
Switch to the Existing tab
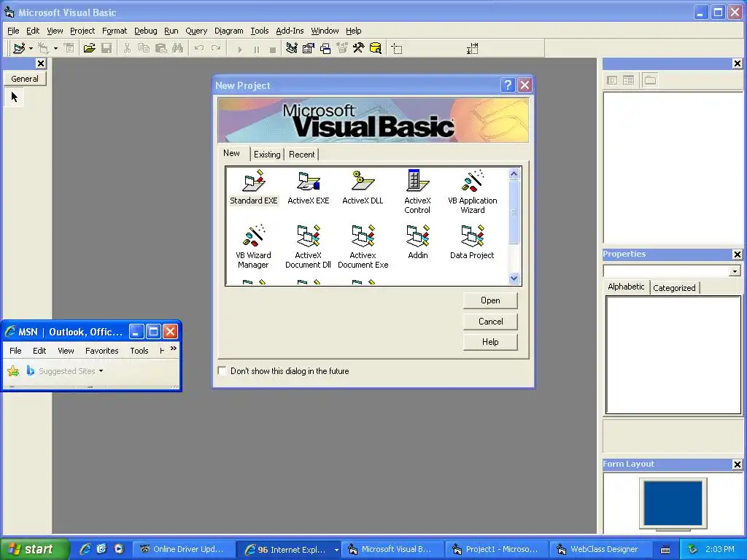[267, 155]
